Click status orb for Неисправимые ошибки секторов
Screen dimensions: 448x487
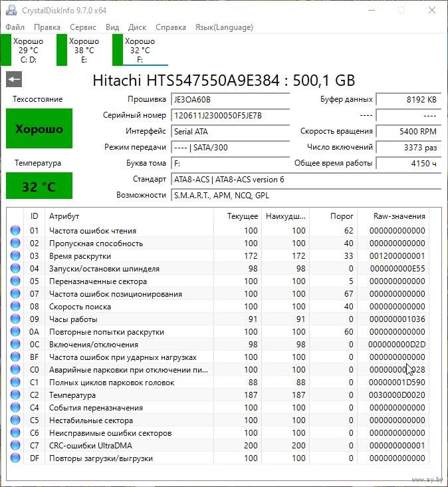pos(15,432)
